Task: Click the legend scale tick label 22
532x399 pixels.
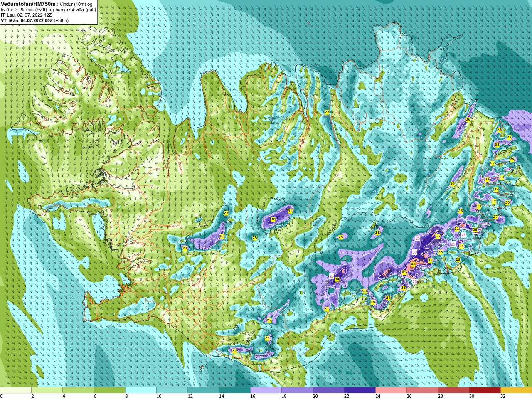Action: pyautogui.click(x=346, y=396)
